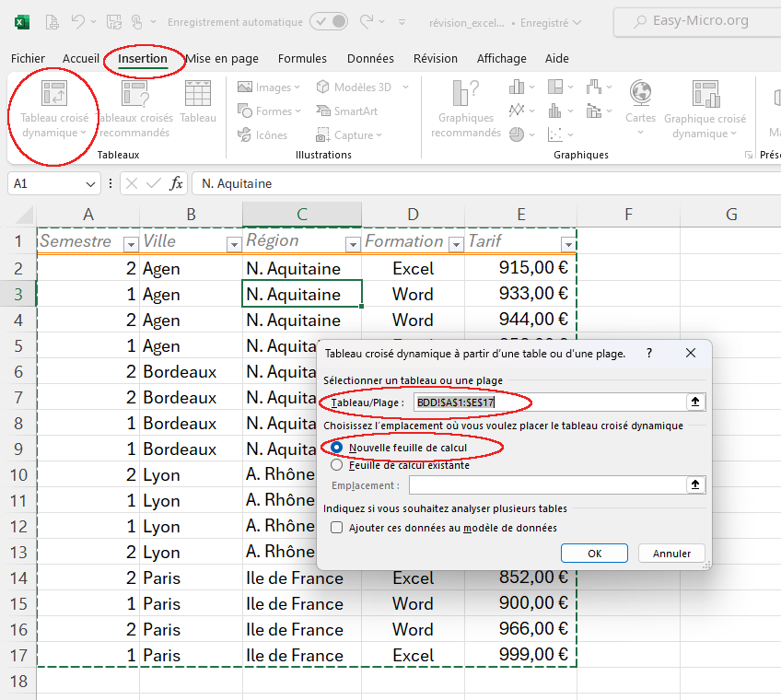
Task: Click the combo chart icon
Action: point(593,111)
